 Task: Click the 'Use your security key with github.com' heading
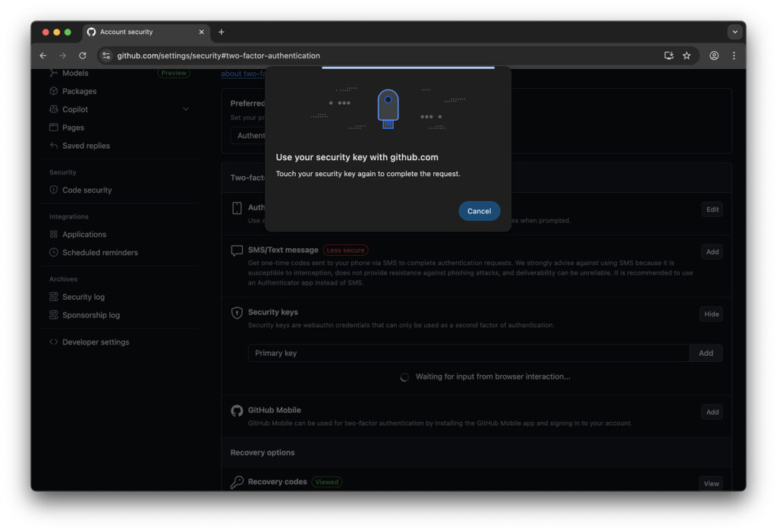pos(357,157)
